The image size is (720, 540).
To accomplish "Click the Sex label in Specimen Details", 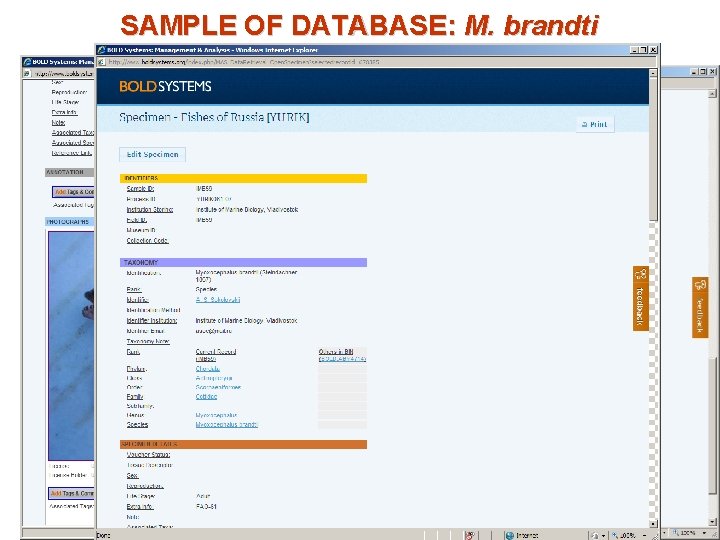I will pos(132,476).
